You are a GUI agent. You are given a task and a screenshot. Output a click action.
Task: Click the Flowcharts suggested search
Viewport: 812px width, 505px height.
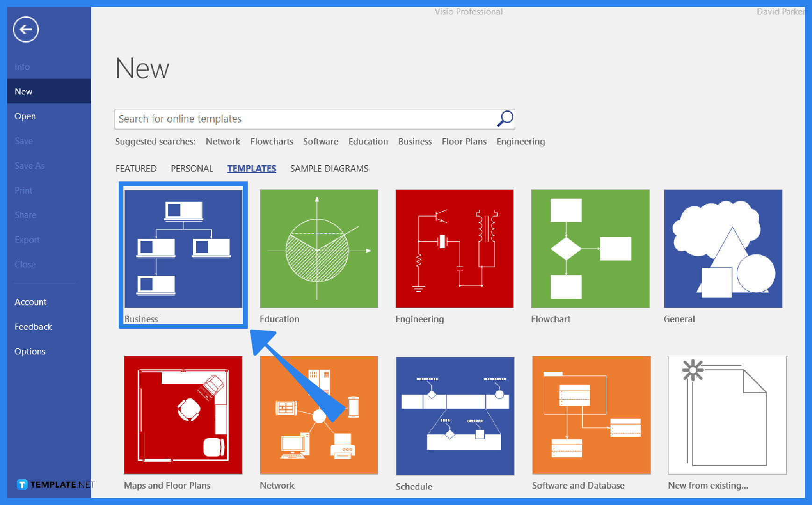(272, 141)
